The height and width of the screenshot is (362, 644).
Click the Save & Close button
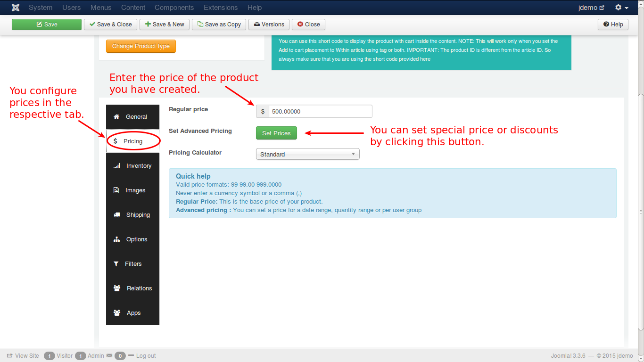[111, 25]
